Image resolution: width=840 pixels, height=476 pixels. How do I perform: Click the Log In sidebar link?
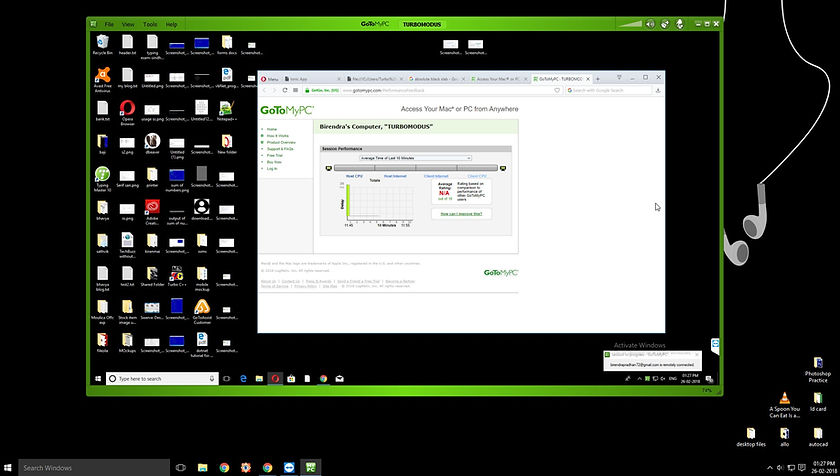tap(272, 168)
